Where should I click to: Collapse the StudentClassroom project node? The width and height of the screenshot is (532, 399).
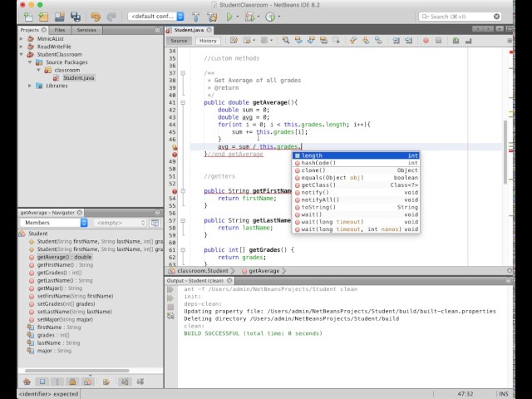click(22, 54)
